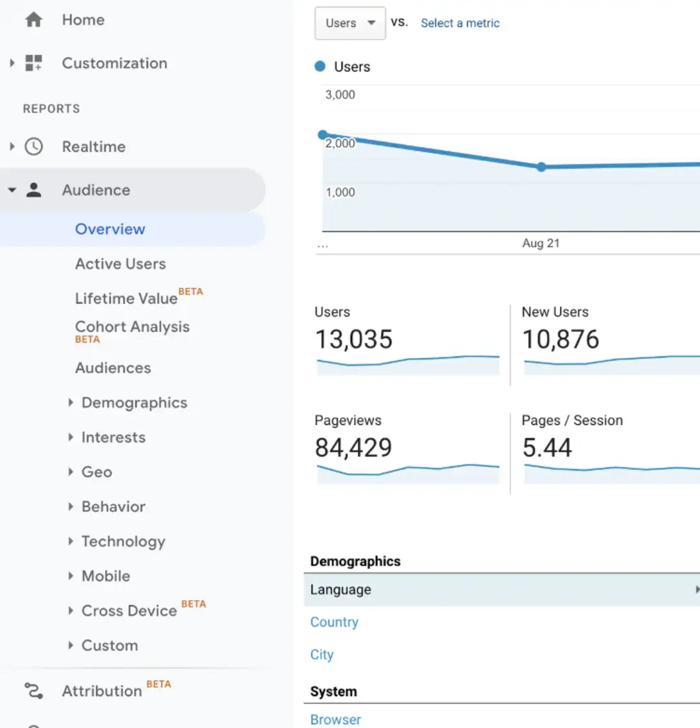Click the New Users total 10,876
This screenshot has width=700, height=728.
[561, 339]
